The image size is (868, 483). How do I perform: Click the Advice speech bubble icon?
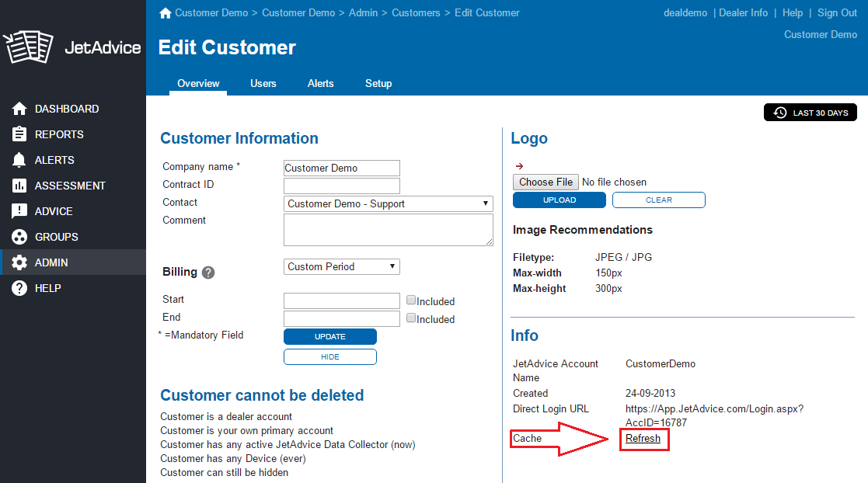tap(19, 211)
